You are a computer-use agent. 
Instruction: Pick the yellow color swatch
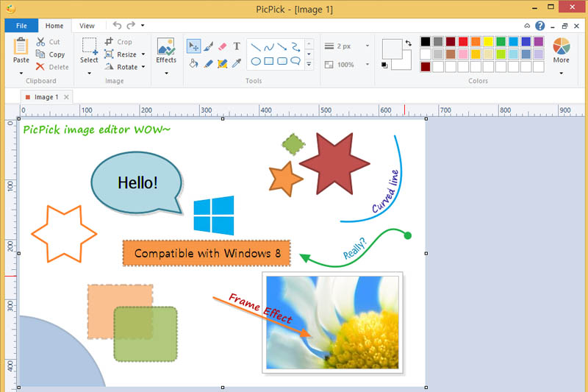coord(488,42)
